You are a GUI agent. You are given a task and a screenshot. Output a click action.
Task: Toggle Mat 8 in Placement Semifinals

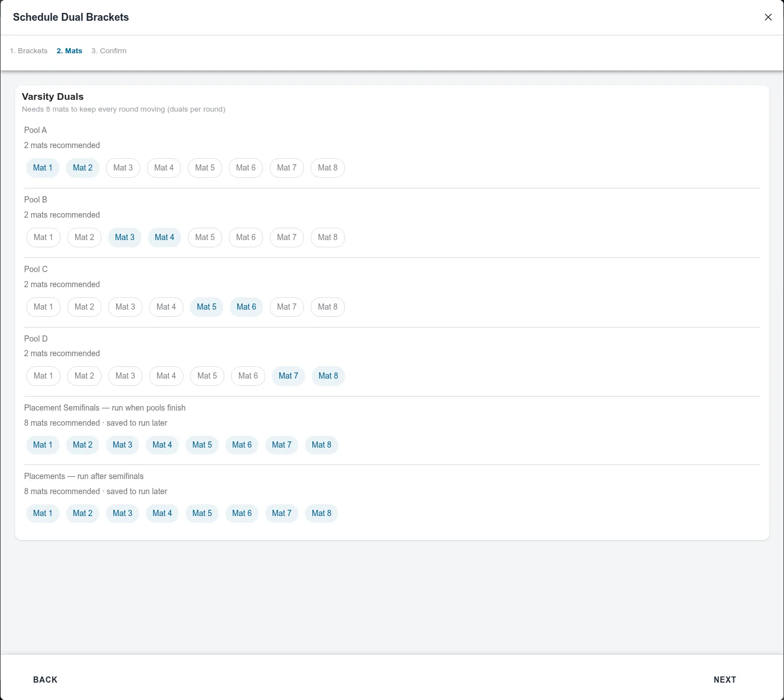click(321, 445)
